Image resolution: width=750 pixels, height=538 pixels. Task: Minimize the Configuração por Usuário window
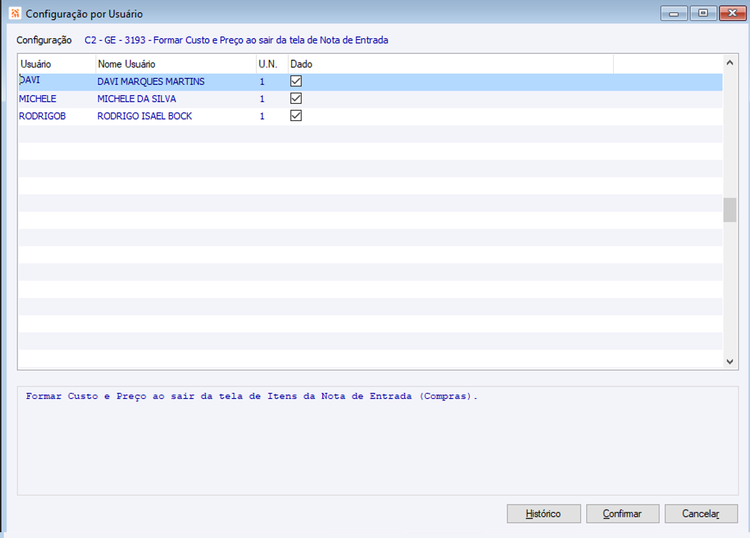[673, 13]
